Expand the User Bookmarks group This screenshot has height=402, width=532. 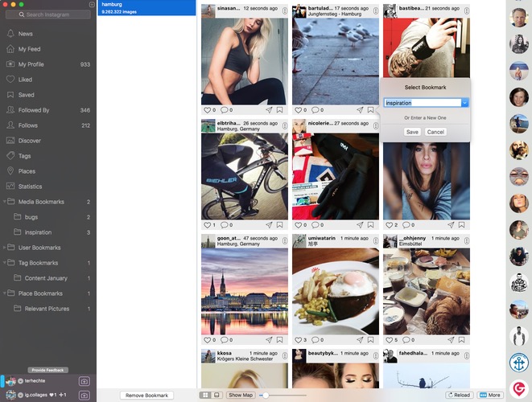click(x=4, y=248)
